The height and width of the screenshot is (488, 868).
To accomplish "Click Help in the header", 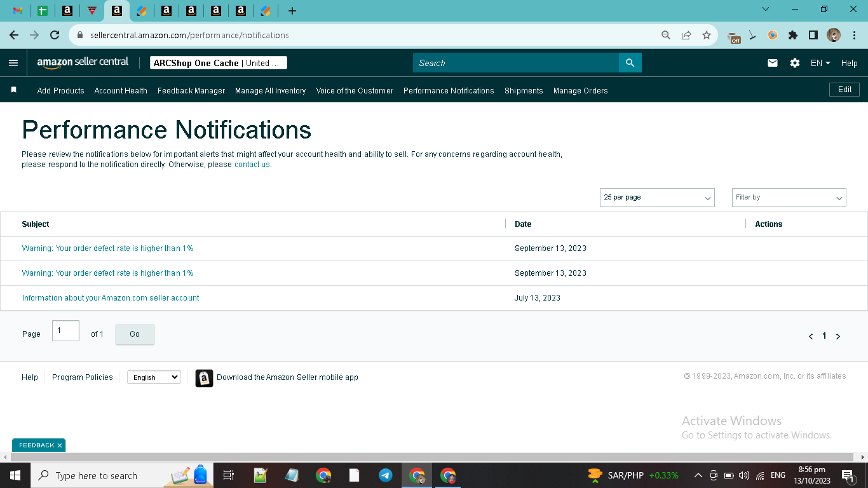I will pyautogui.click(x=850, y=63).
